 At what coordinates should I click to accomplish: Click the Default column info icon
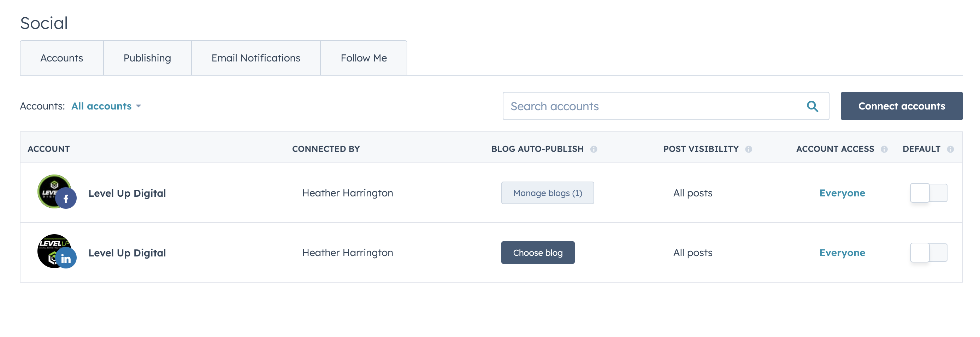[950, 149]
